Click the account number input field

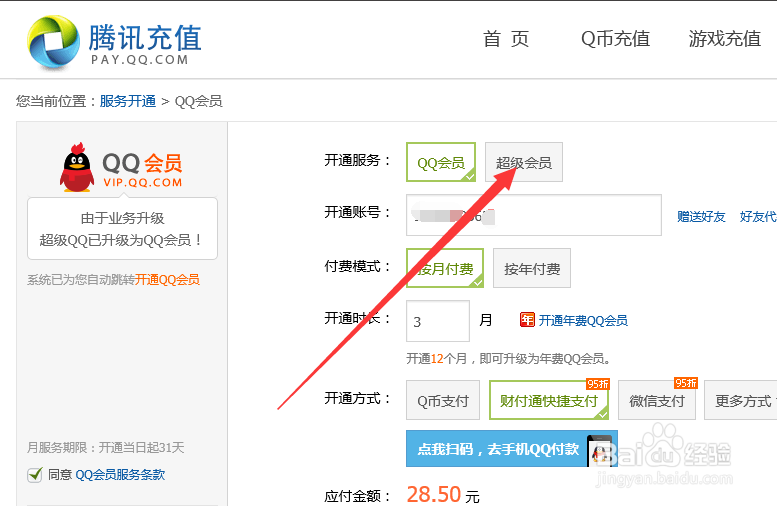[x=534, y=215]
